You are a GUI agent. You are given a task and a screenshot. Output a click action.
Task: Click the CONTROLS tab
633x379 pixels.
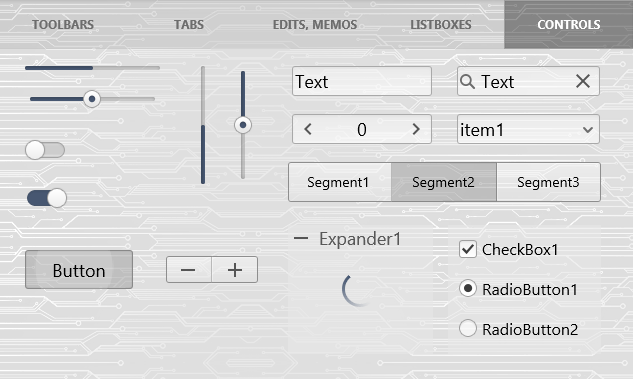568,25
